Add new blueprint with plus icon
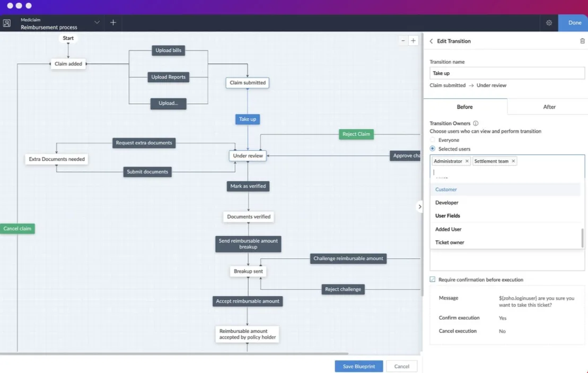The height and width of the screenshot is (373, 588). click(x=113, y=22)
